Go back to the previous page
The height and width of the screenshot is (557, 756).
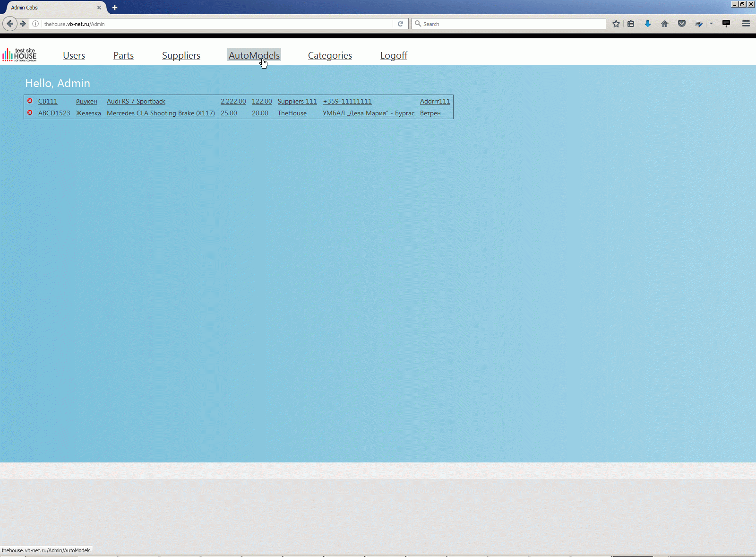click(x=10, y=24)
